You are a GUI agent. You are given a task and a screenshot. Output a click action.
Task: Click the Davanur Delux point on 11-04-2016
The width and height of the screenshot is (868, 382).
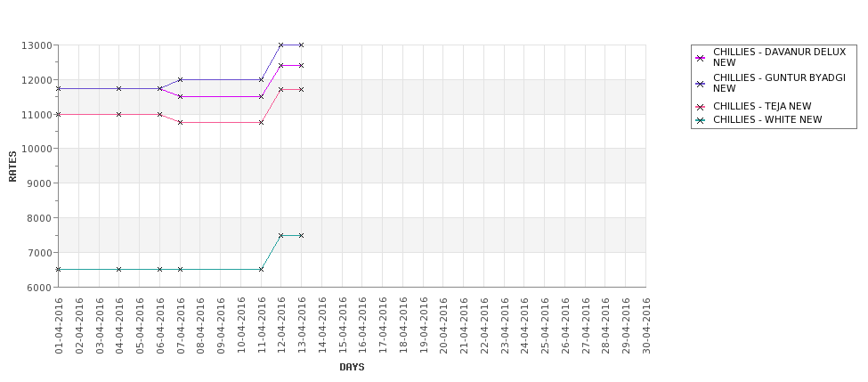coord(261,96)
